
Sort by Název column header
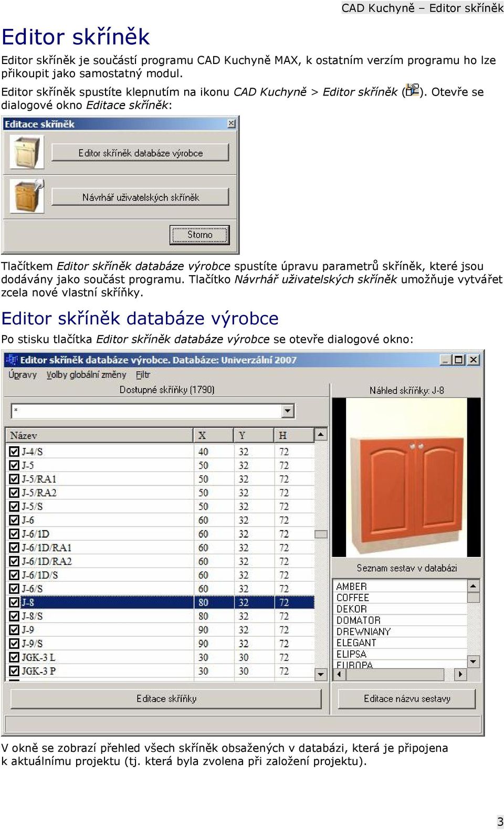(99, 435)
